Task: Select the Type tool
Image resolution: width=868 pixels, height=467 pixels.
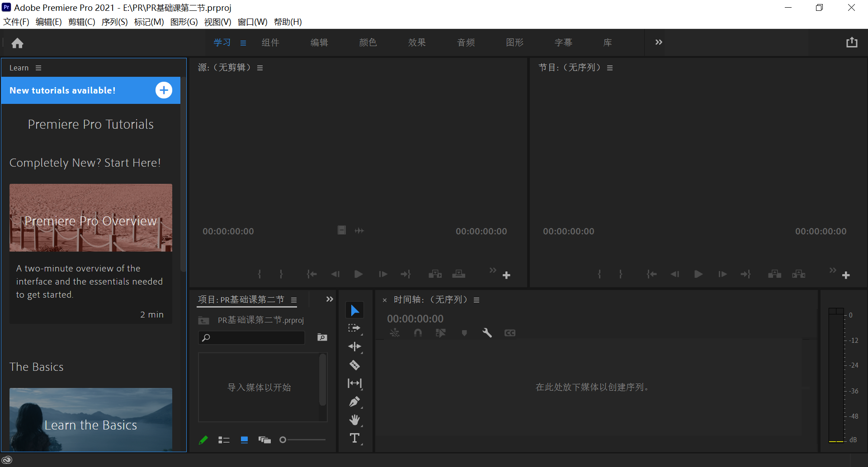Action: tap(355, 438)
